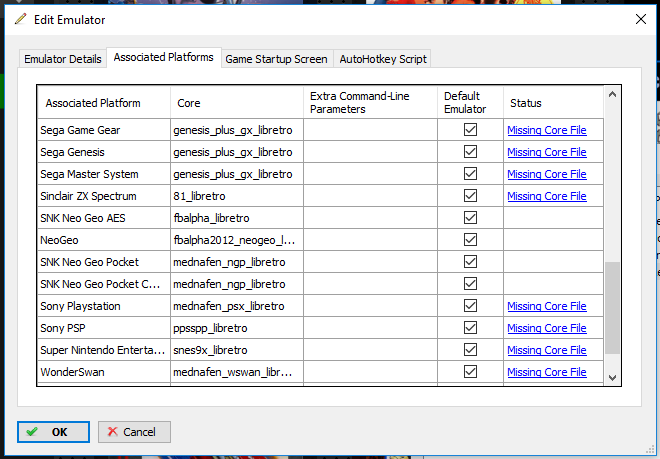Open Missing Core File link for Sony PSP
The height and width of the screenshot is (459, 660).
[x=547, y=328]
